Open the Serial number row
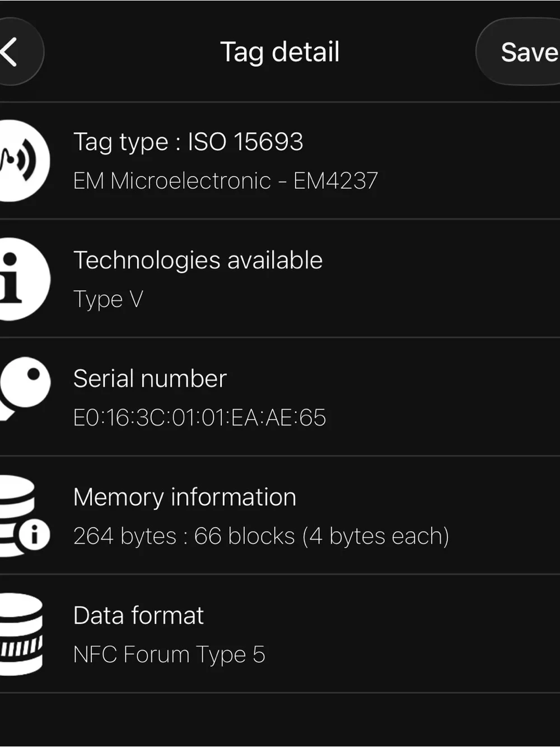 (x=280, y=397)
